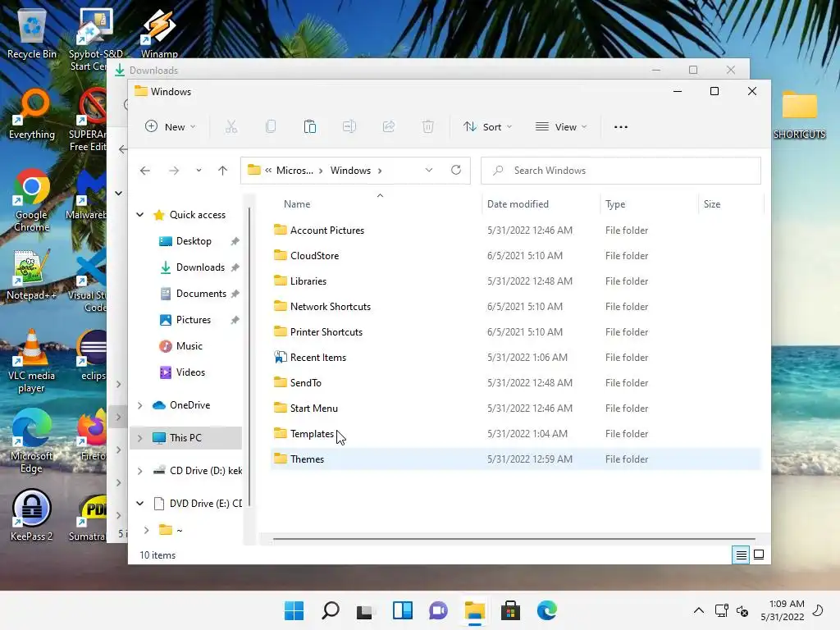Open Windows Start menu on taskbar
Image resolution: width=840 pixels, height=630 pixels.
294,610
